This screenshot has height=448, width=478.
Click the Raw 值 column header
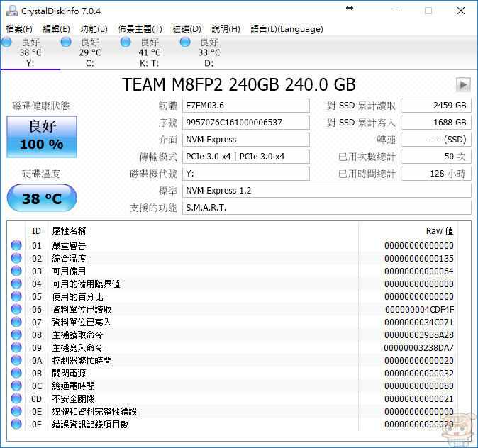coord(440,231)
